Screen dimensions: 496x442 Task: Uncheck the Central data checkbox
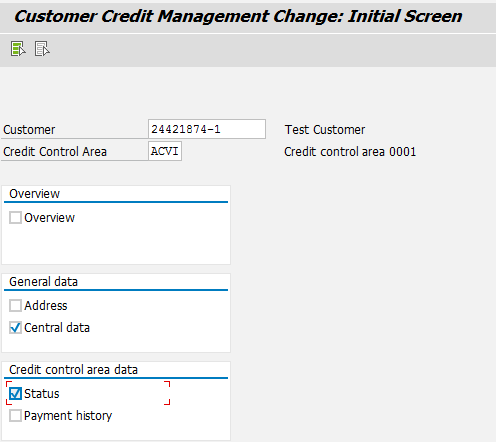click(15, 328)
